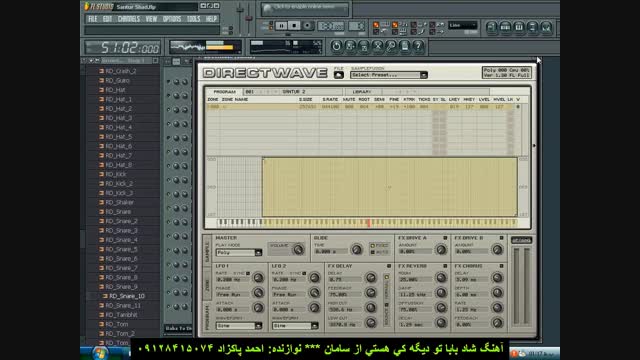Select the RD_Kick channel
This screenshot has height=360, width=640.
(116, 174)
